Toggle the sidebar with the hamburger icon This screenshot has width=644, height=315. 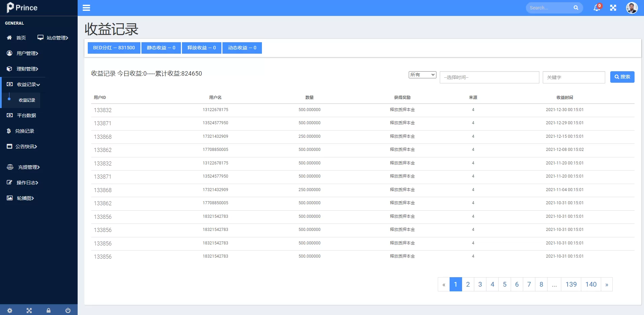click(x=86, y=7)
